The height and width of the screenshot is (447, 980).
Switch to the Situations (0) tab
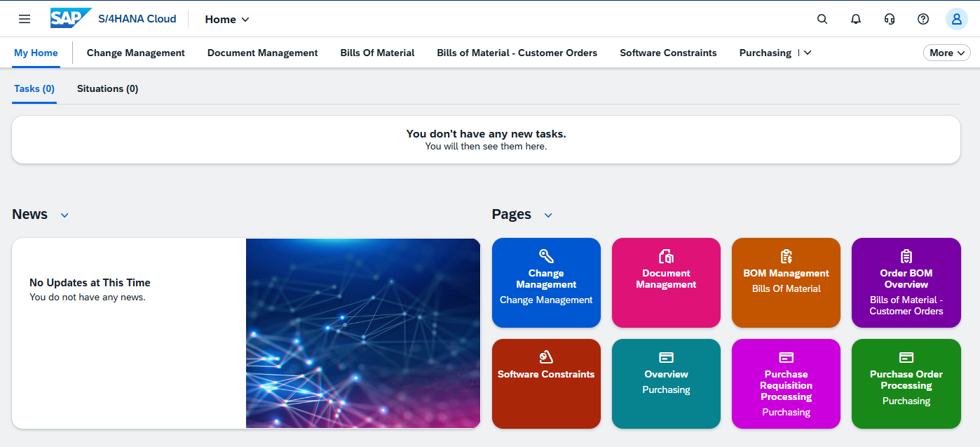[x=107, y=89]
